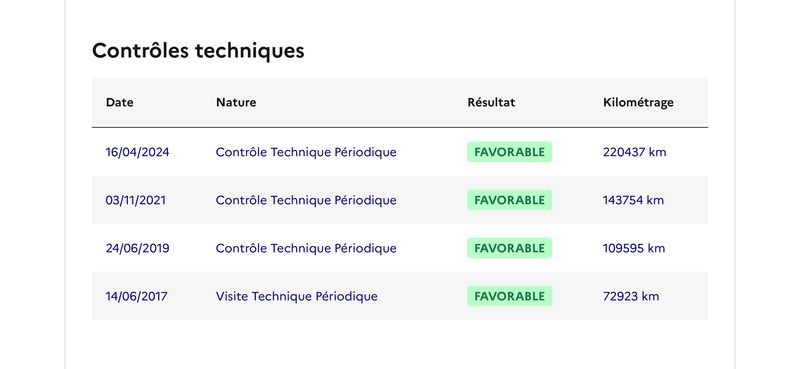800x369 pixels.
Task: Click FAVORABLE badge in the 14/06/2017 row
Action: 509,296
